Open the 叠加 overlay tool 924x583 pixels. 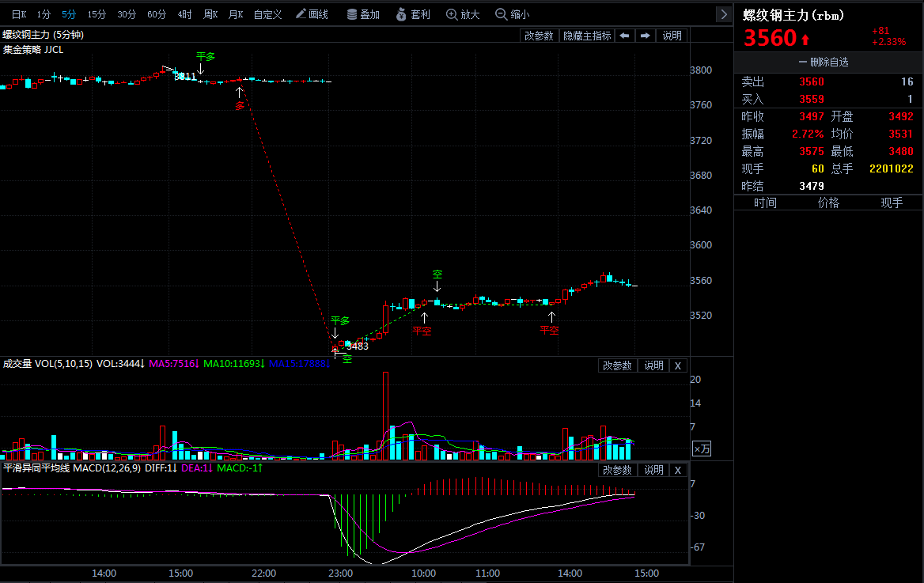pyautogui.click(x=363, y=14)
